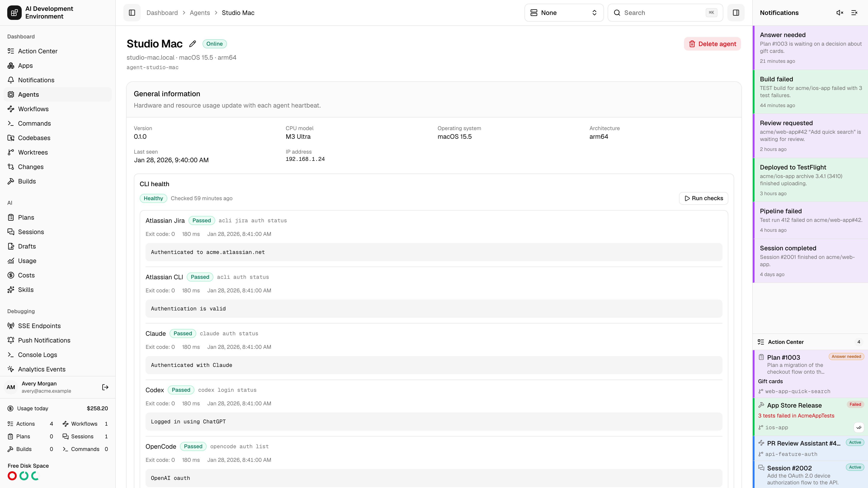Click the Action Center panel header
This screenshot has height=488, width=868.
click(810, 342)
